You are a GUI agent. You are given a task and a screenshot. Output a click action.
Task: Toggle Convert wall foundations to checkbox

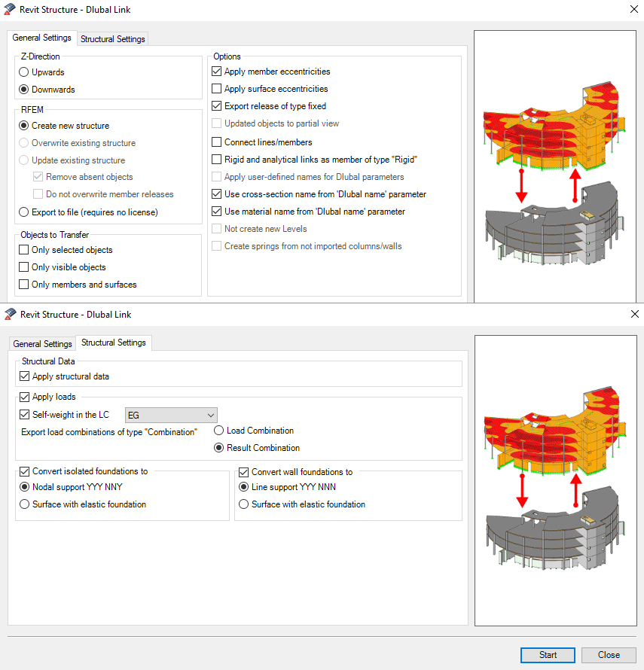click(244, 472)
